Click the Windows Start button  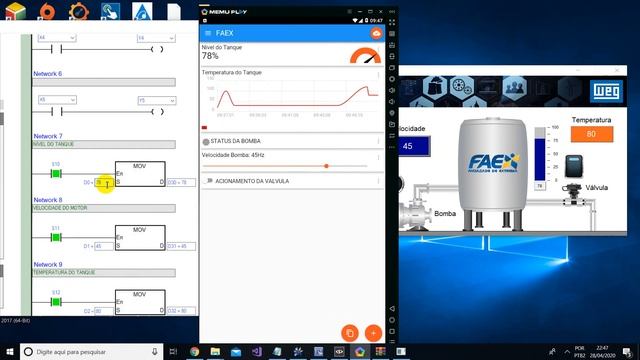coord(10,351)
